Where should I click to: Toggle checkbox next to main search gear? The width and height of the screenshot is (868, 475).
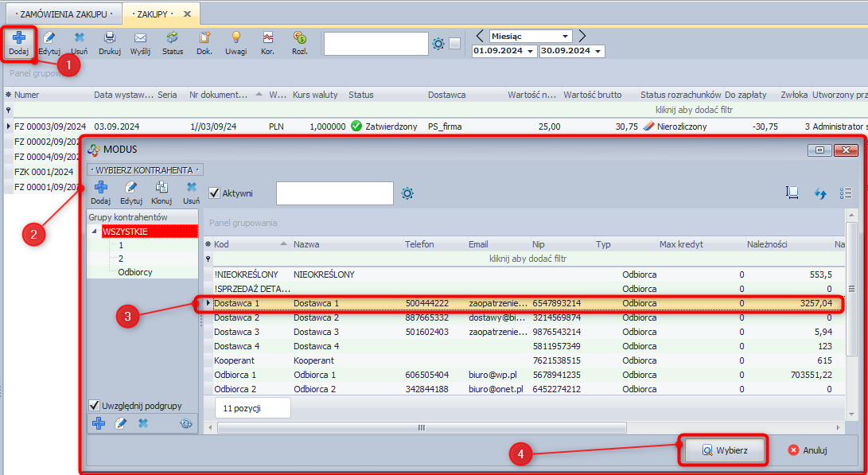point(455,44)
